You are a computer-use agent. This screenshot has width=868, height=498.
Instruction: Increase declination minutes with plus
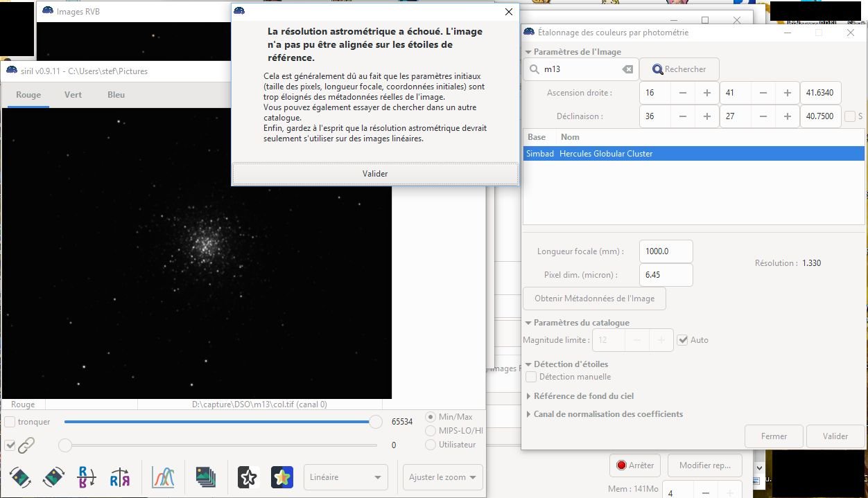click(x=787, y=116)
